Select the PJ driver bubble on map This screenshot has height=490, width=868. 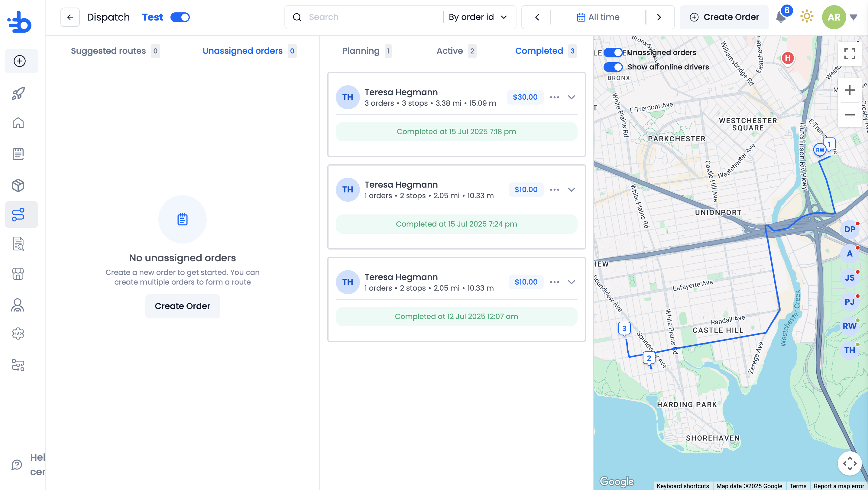[850, 302]
